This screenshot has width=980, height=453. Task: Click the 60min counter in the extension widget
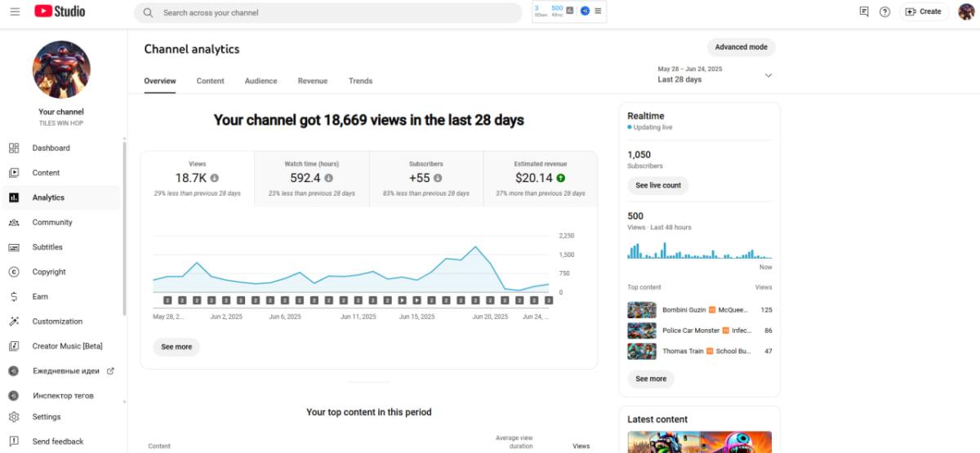pos(539,11)
